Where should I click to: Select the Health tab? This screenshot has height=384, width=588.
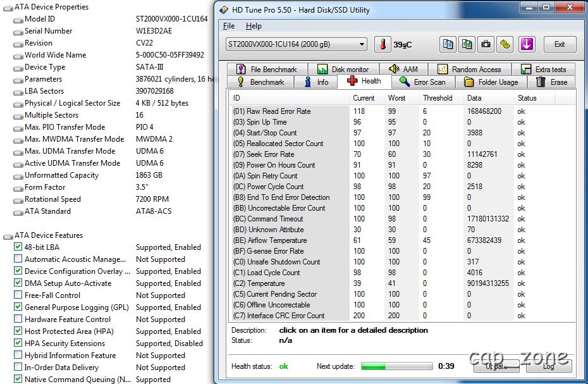[364, 81]
